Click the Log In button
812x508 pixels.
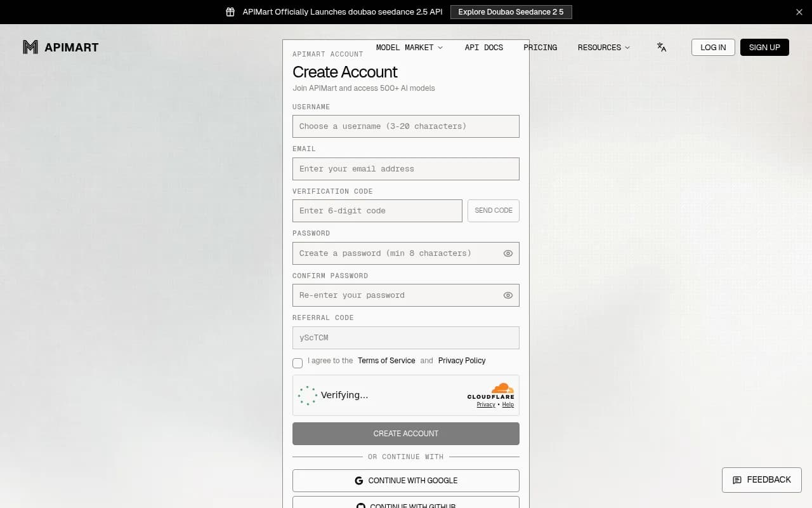pos(713,48)
